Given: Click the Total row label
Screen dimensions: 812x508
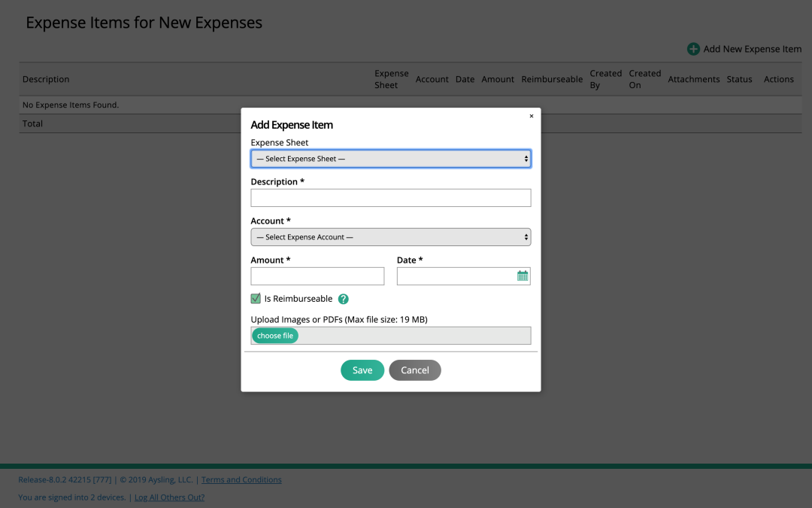Looking at the screenshot, I should pos(32,123).
